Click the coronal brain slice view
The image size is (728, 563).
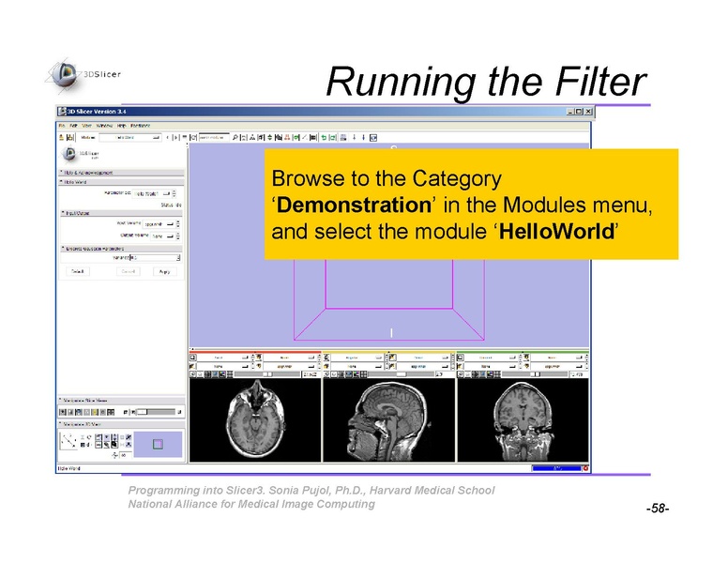[523, 420]
